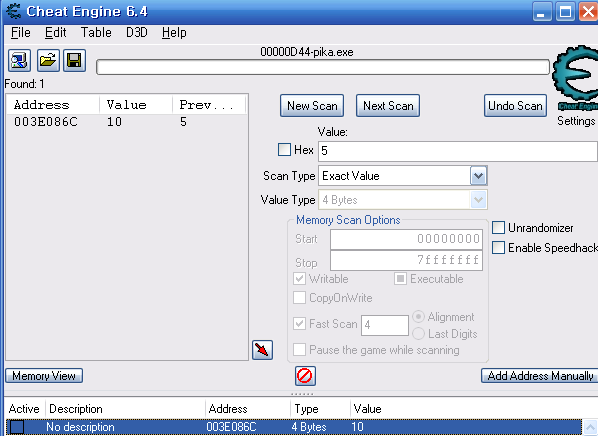The width and height of the screenshot is (598, 436).
Task: Click the address table scroll up arrow
Action: (590, 428)
